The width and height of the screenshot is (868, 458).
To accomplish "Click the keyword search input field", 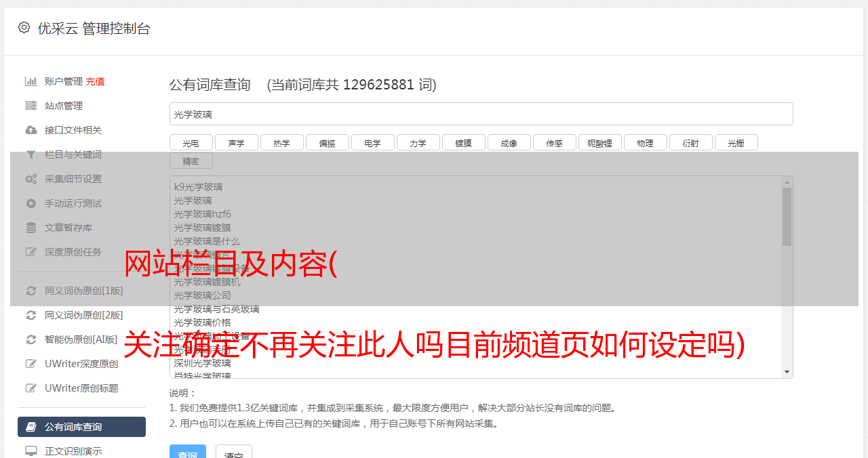I will (481, 114).
